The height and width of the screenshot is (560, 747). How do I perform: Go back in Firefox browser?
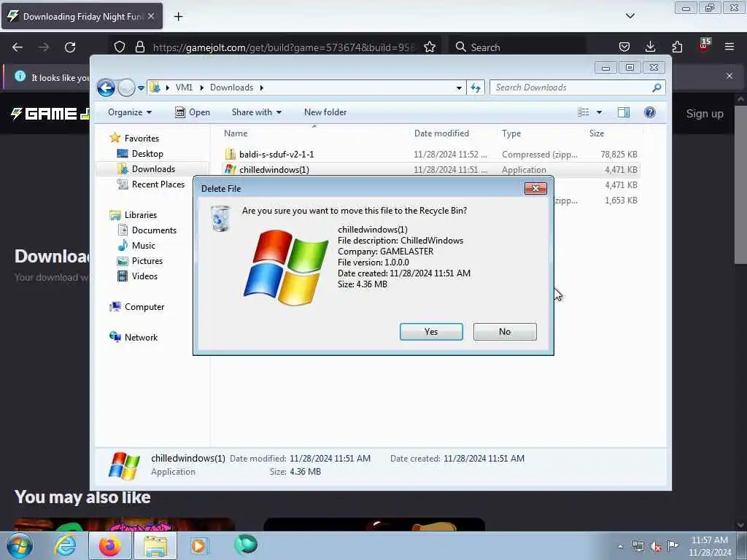tap(18, 47)
